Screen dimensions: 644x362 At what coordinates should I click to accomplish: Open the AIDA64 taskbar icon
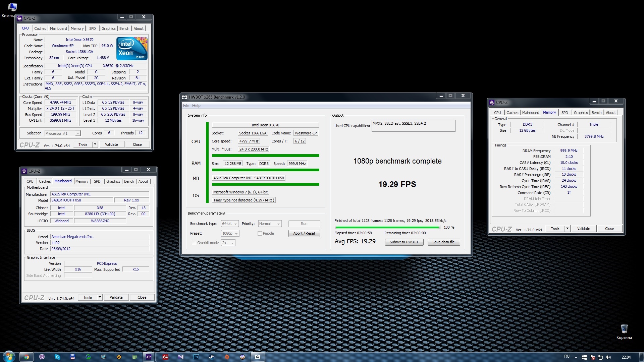pos(165,357)
